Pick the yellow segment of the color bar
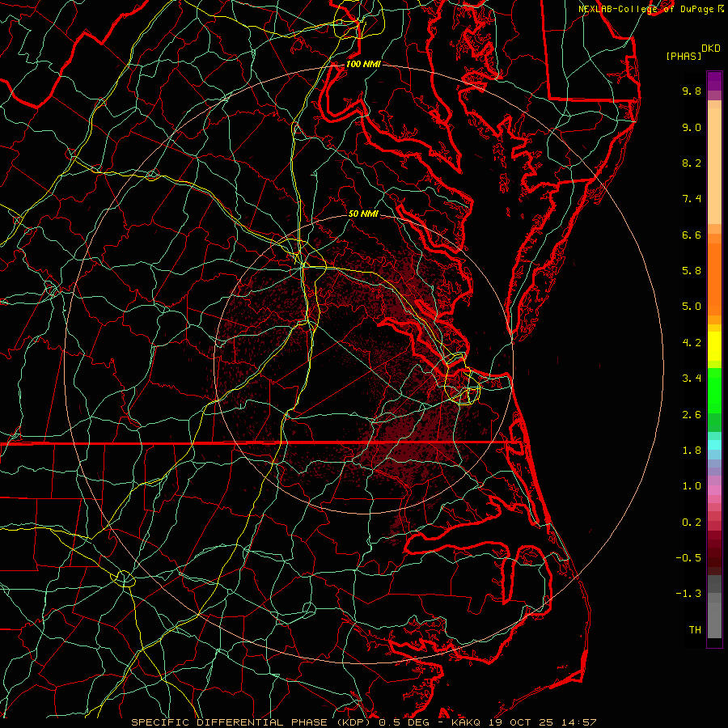This screenshot has height=728, width=728. (714, 346)
